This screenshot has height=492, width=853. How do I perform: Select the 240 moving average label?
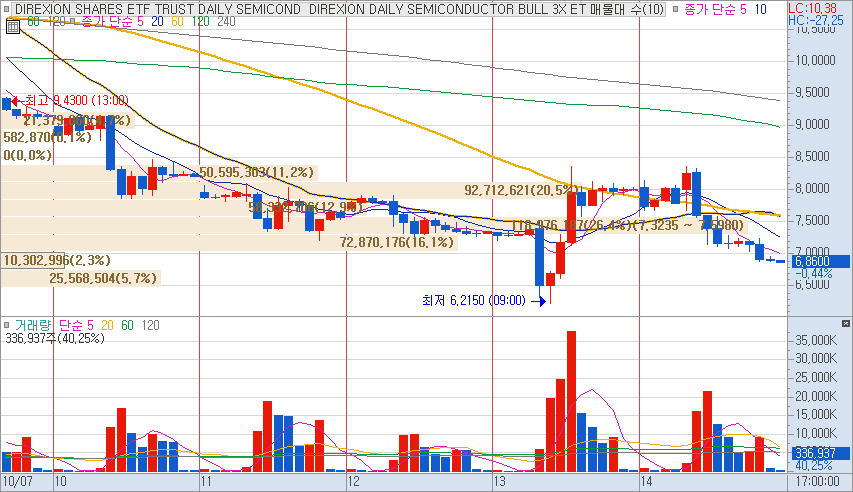click(226, 21)
